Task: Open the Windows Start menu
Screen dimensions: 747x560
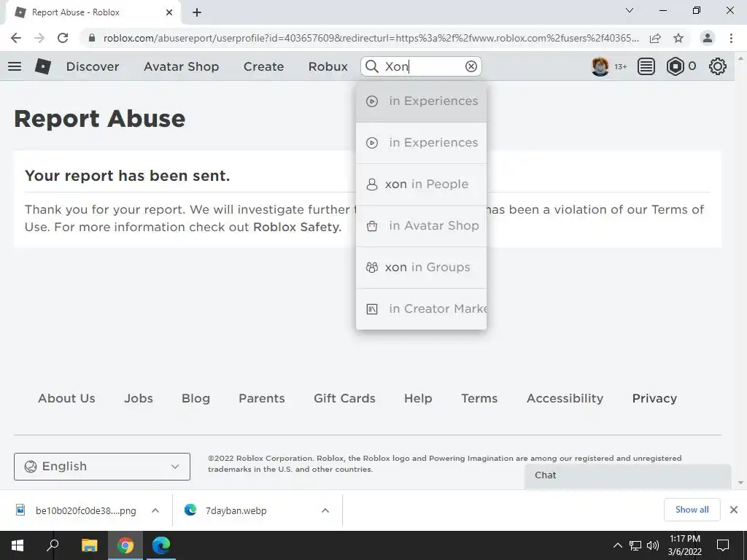Action: pyautogui.click(x=18, y=545)
